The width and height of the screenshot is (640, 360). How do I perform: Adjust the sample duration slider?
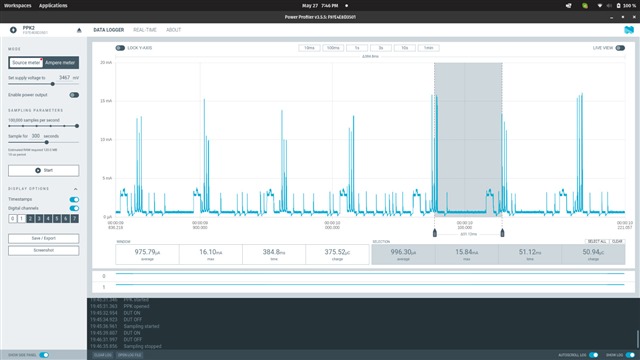coord(47,142)
